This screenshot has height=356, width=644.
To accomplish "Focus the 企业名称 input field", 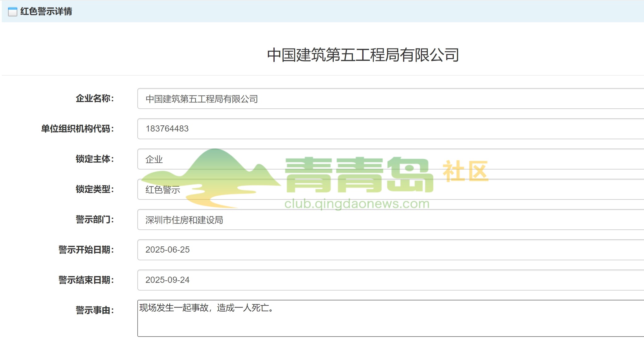I will (x=391, y=98).
